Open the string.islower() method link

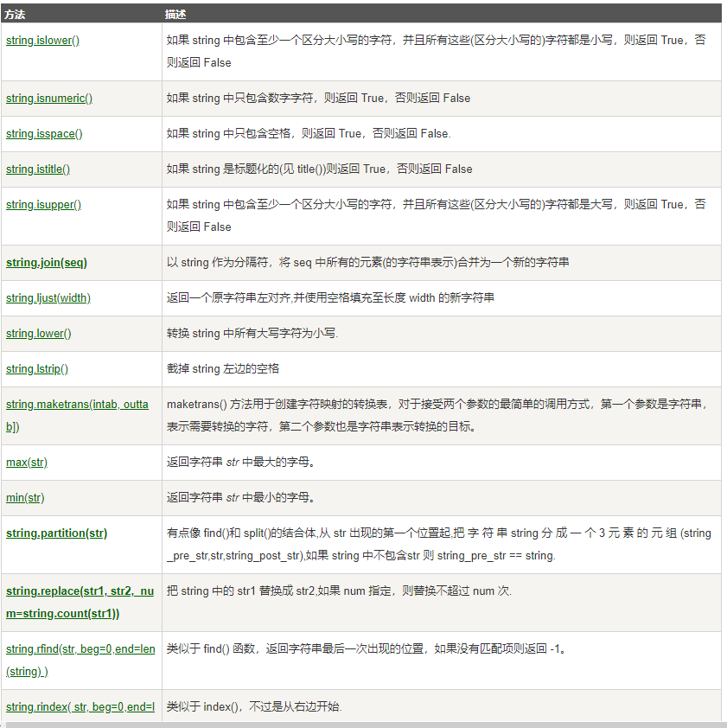[42, 41]
